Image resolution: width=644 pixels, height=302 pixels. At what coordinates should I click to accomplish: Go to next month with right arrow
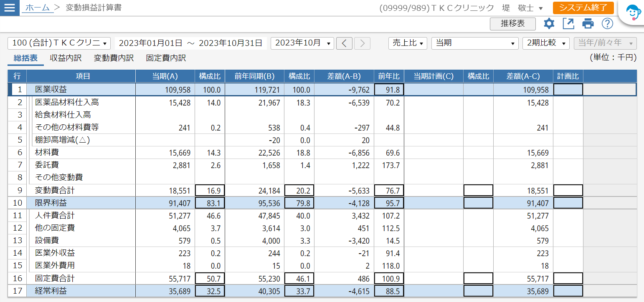(x=362, y=43)
